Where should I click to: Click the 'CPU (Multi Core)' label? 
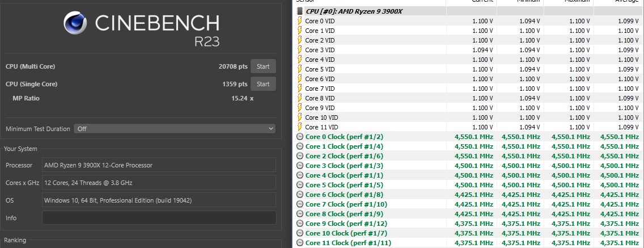31,66
